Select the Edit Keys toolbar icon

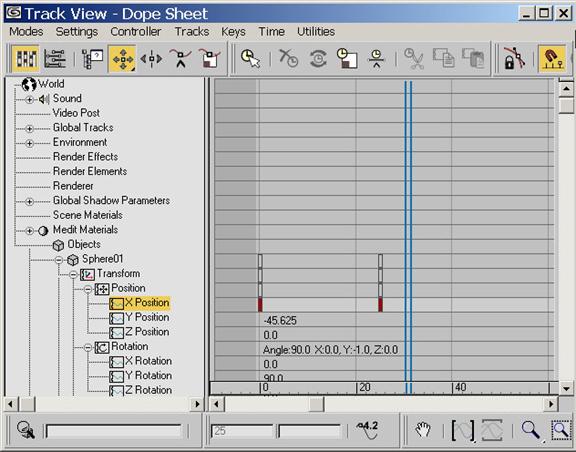click(x=25, y=58)
